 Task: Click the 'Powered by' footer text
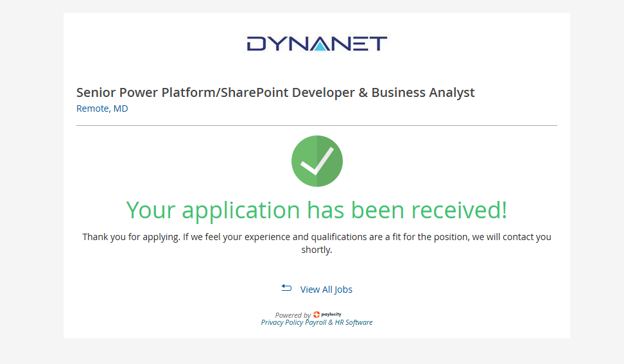(293, 315)
